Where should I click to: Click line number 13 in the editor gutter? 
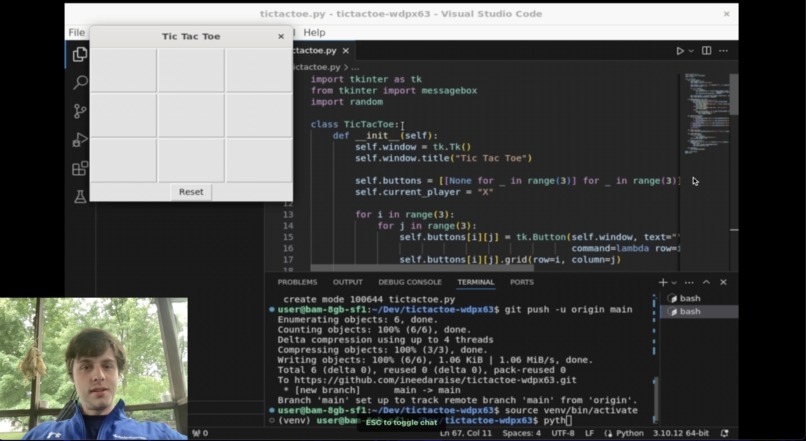click(x=288, y=215)
